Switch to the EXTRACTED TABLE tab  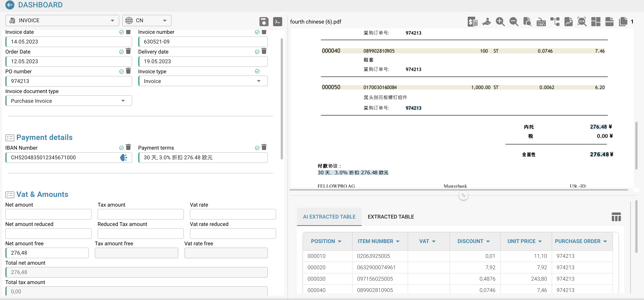click(x=391, y=217)
